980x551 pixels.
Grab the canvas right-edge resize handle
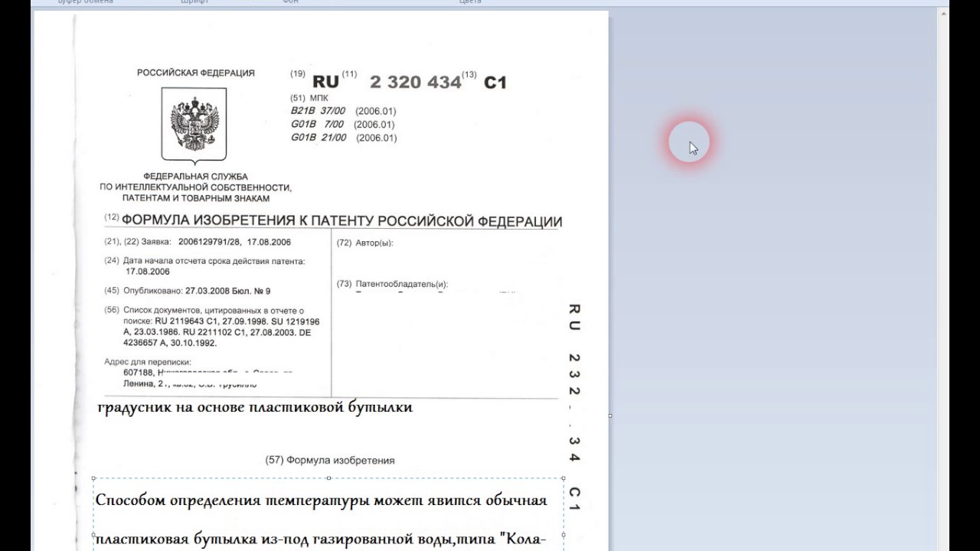pos(610,416)
